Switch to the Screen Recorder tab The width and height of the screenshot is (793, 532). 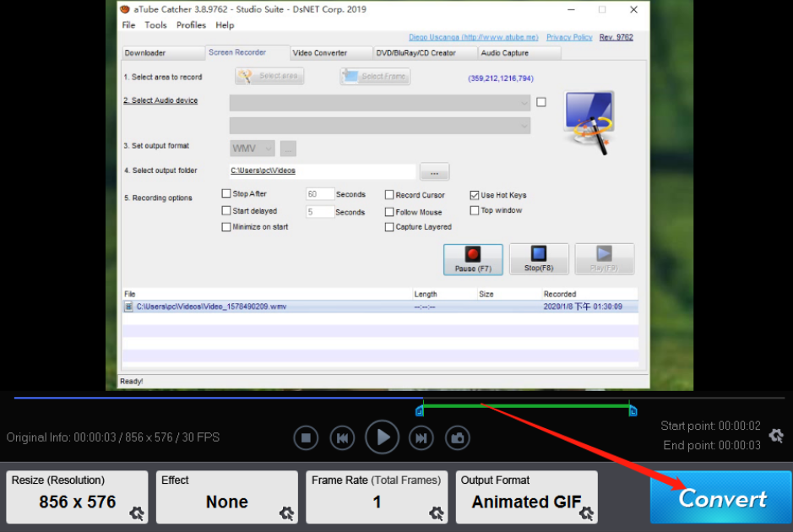247,52
